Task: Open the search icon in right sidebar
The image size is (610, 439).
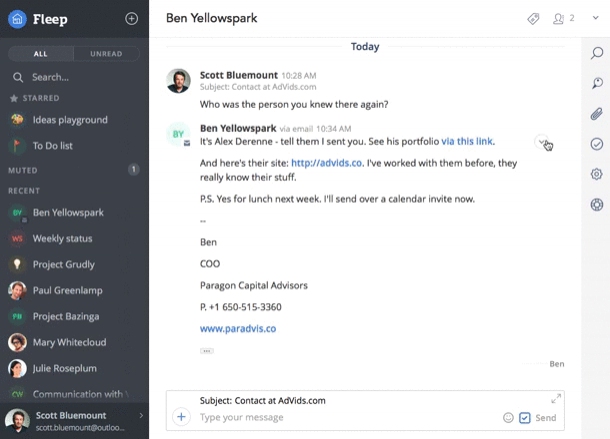Action: 596,53
